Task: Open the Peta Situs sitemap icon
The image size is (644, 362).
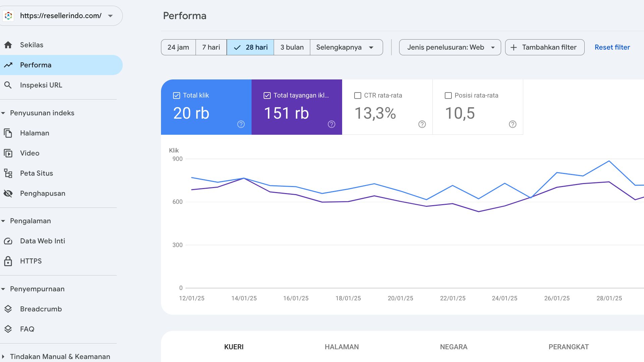Action: pyautogui.click(x=8, y=173)
